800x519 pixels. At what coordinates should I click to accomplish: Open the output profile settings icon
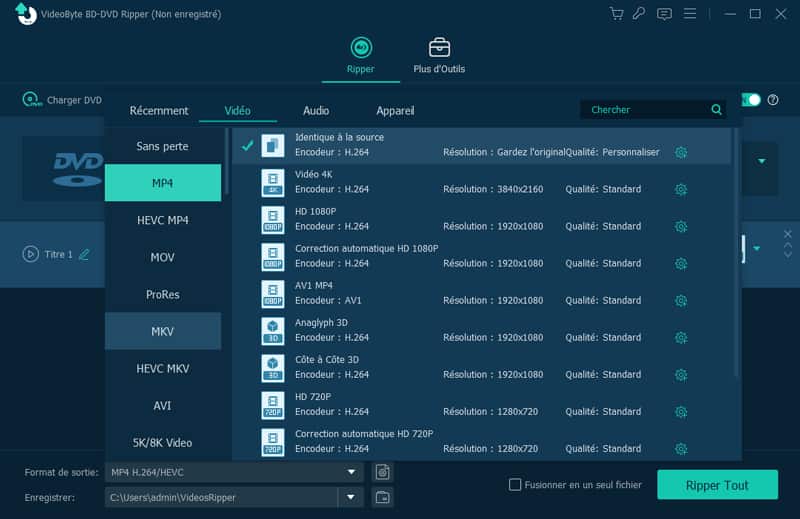click(x=383, y=472)
